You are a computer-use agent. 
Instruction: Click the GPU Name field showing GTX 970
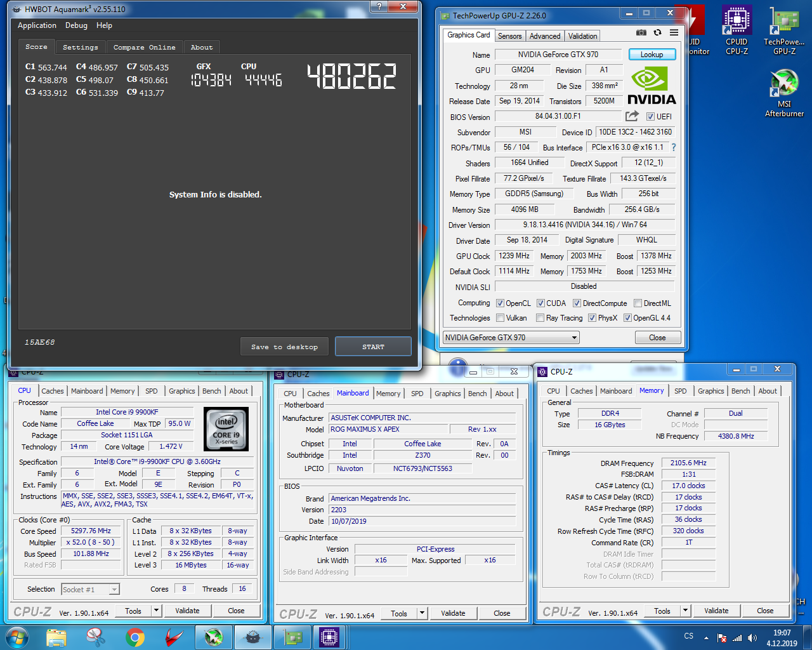click(x=558, y=55)
